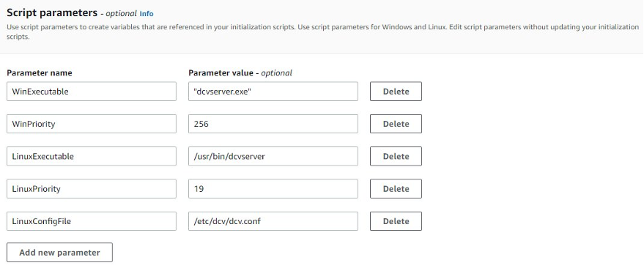
Task: Select the Parameter name column label
Action: coord(40,73)
